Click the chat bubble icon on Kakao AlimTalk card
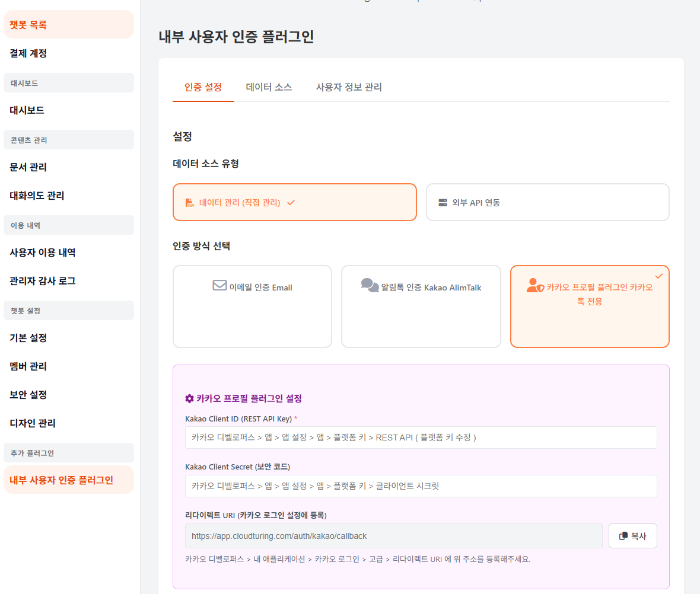This screenshot has height=594, width=700. click(x=369, y=286)
